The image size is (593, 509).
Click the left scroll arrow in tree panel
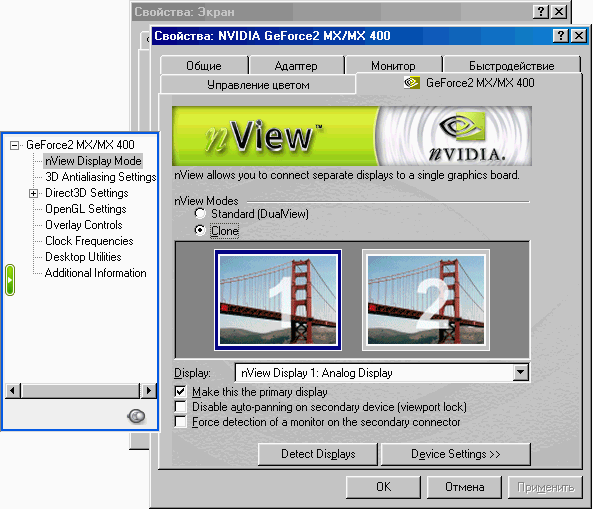(x=12, y=390)
